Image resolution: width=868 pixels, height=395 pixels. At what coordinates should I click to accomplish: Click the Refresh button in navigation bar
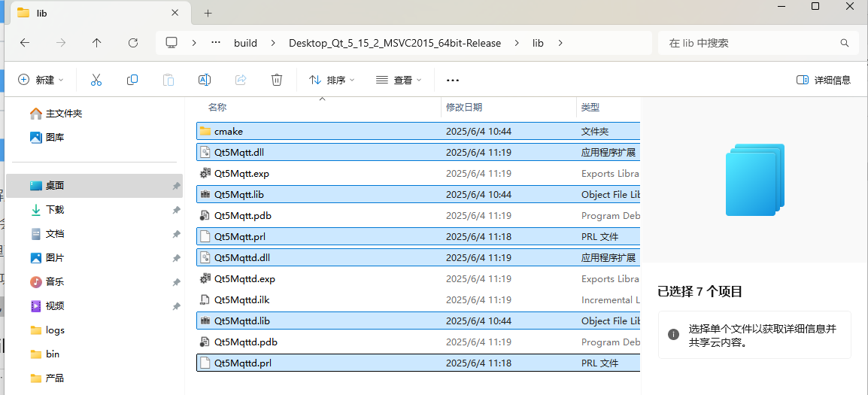pos(133,43)
